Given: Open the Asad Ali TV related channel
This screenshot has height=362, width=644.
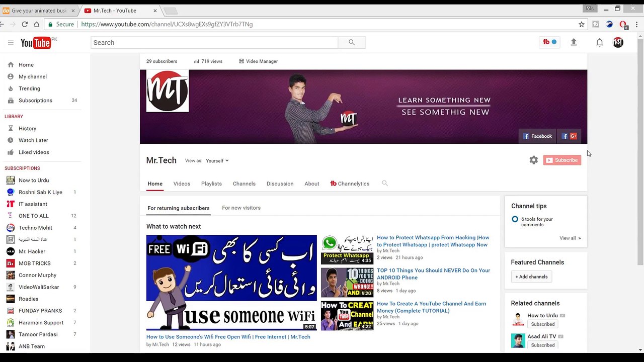Looking at the screenshot, I should pos(541,336).
